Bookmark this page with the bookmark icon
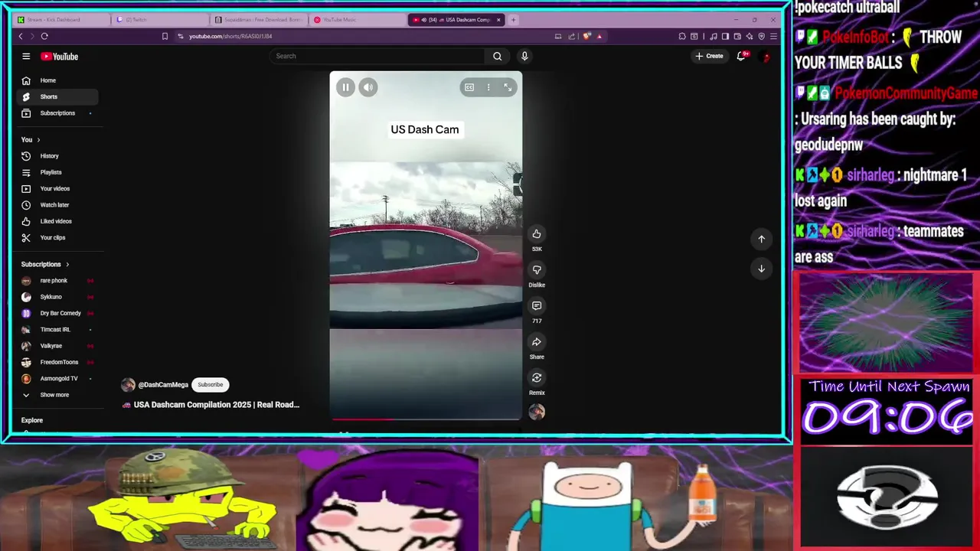 point(165,36)
